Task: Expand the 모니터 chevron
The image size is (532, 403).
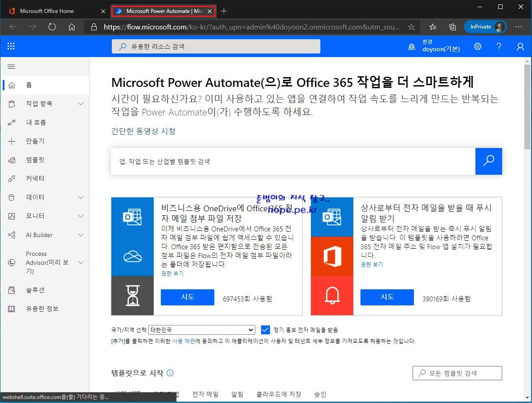Action: (81, 216)
